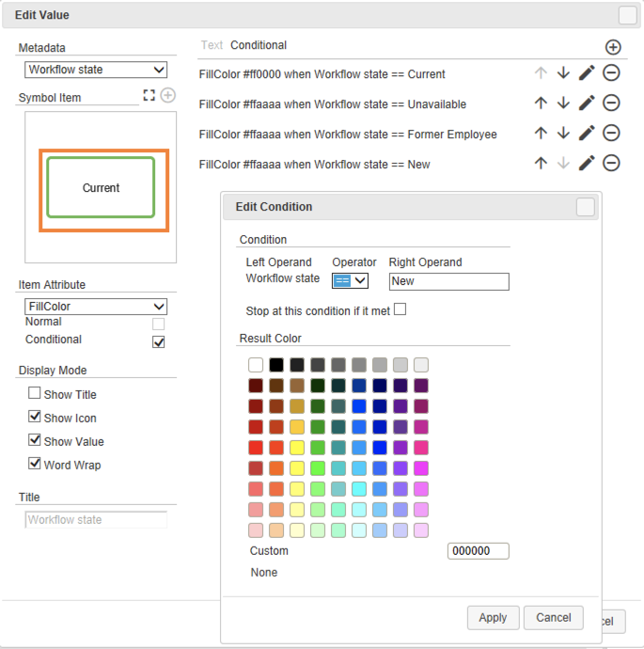The height and width of the screenshot is (649, 644).
Task: Choose the white color swatch
Action: tap(256, 365)
